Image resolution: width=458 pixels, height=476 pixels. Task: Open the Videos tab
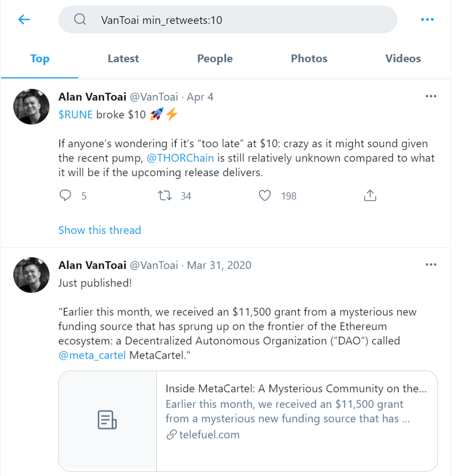pos(403,58)
